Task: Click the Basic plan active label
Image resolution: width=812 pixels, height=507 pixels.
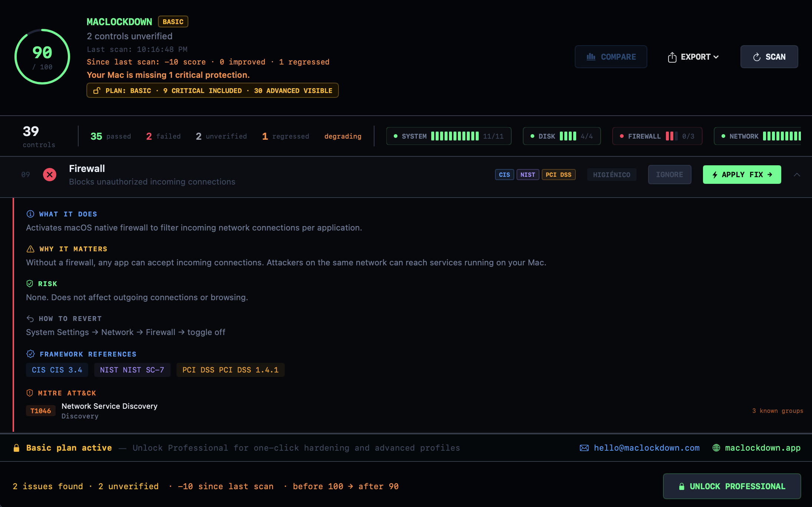Action: tap(69, 448)
